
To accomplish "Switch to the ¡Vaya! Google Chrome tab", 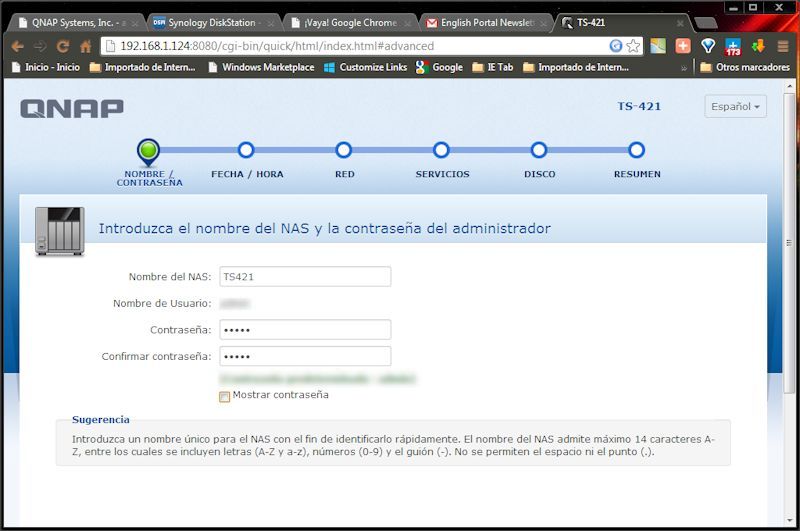I will click(x=351, y=23).
